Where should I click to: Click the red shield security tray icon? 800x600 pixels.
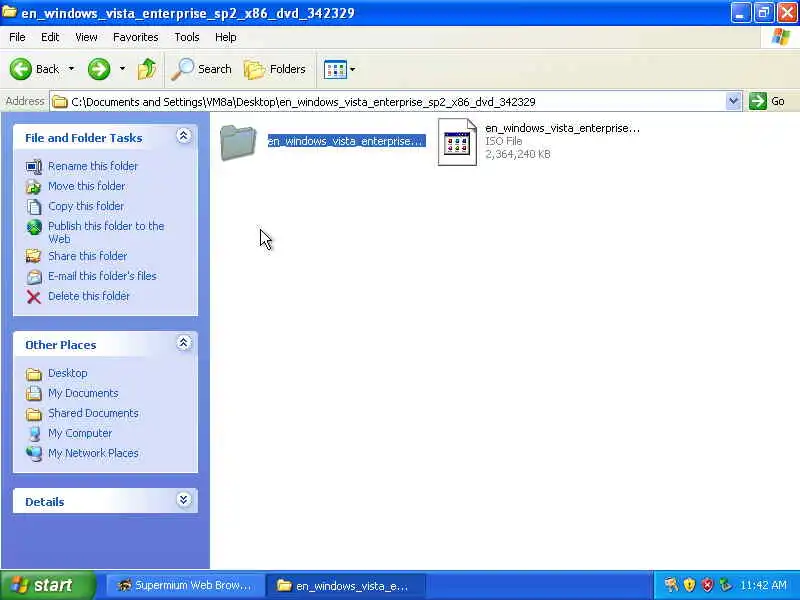coord(708,585)
